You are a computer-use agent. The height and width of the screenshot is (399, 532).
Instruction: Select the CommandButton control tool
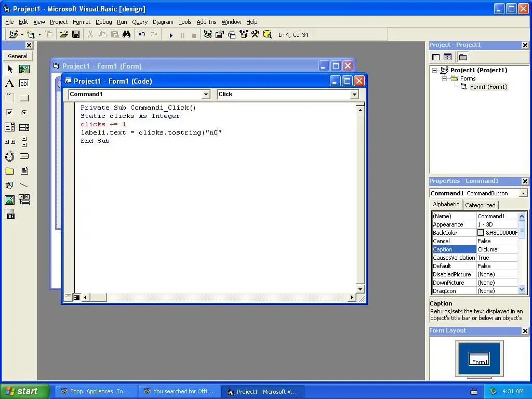point(24,98)
